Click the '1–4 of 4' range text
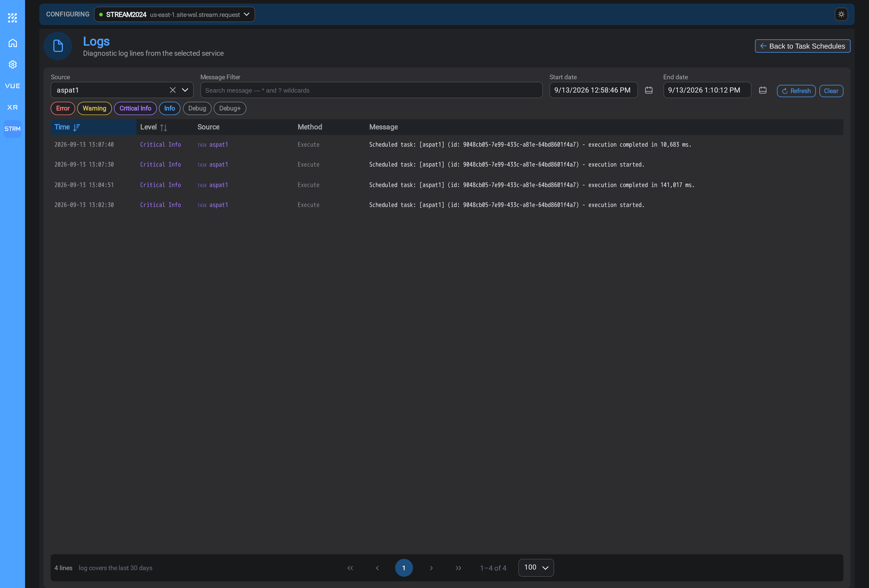The height and width of the screenshot is (588, 869). click(x=493, y=568)
